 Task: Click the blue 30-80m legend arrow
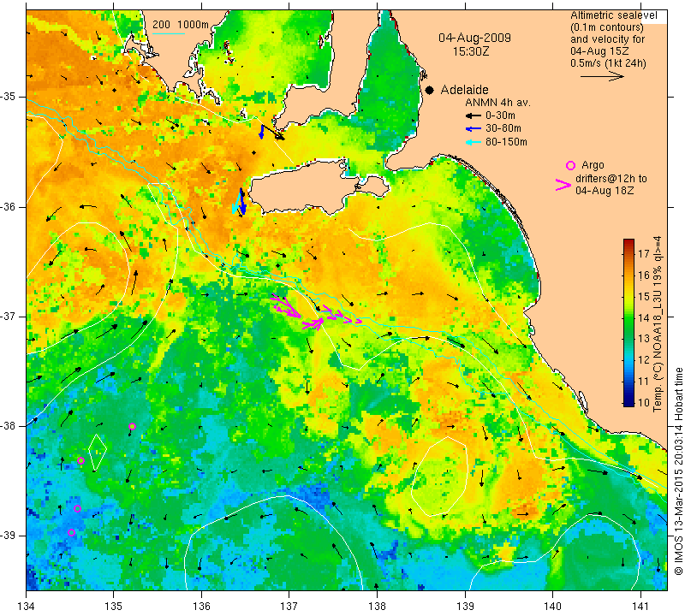[x=474, y=129]
